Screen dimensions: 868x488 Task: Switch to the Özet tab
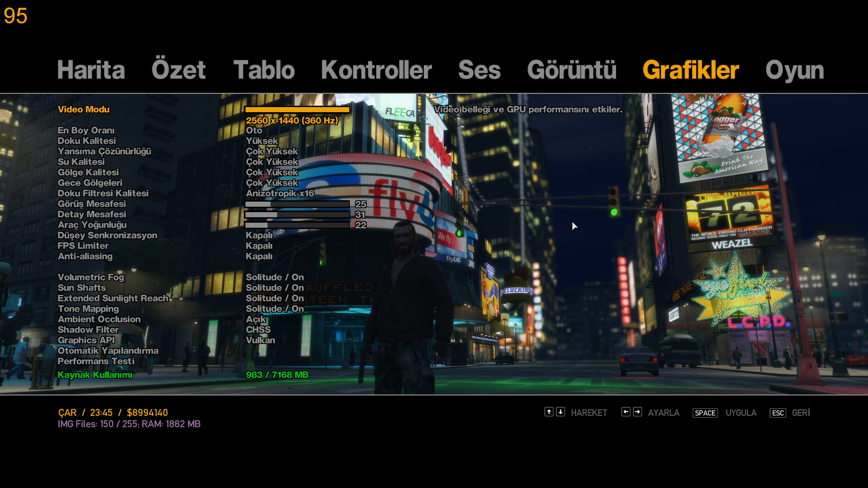click(x=179, y=69)
